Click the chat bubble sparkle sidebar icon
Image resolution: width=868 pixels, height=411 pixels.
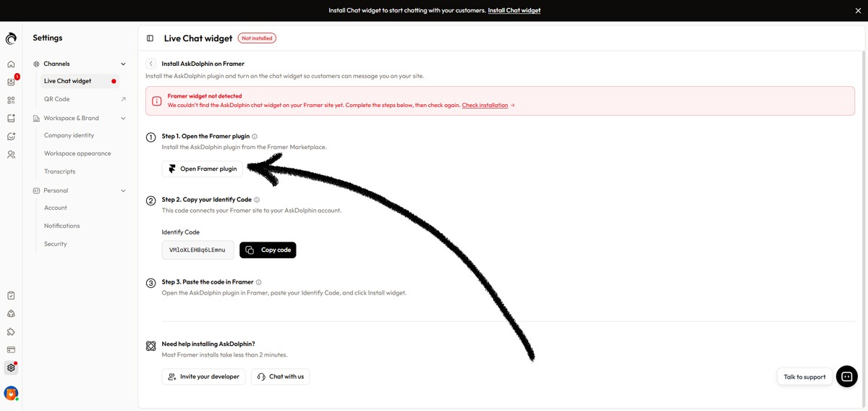pyautogui.click(x=11, y=137)
